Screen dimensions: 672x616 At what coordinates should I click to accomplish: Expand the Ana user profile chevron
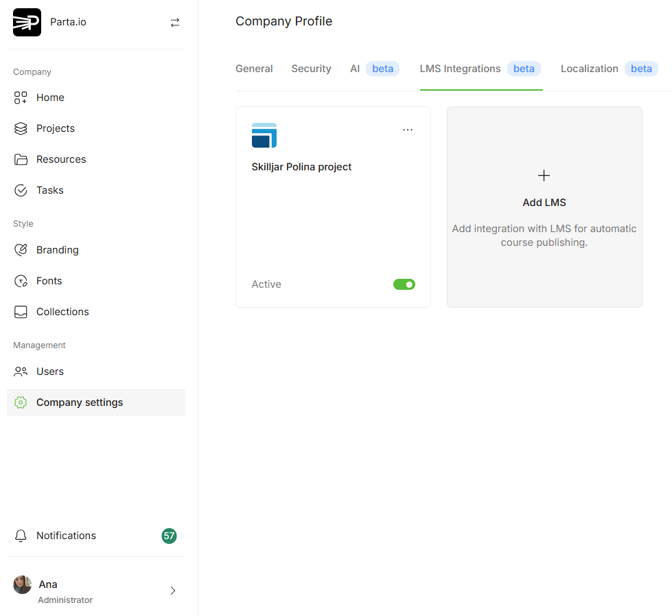tap(173, 591)
